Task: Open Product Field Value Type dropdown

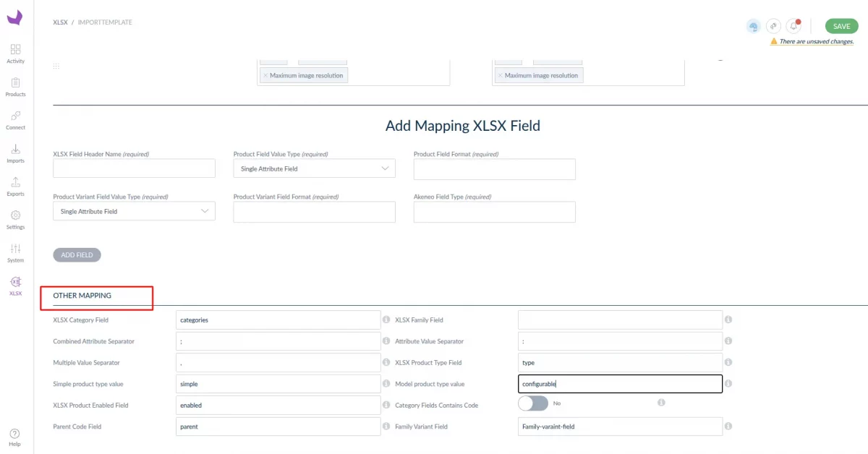Action: pos(314,168)
